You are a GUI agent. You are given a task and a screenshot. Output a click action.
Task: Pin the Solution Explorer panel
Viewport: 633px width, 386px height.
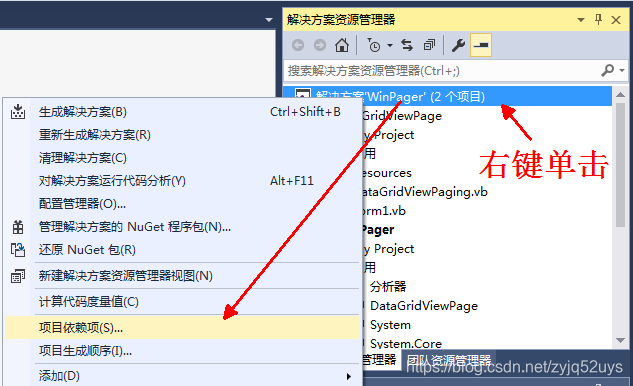[x=598, y=19]
